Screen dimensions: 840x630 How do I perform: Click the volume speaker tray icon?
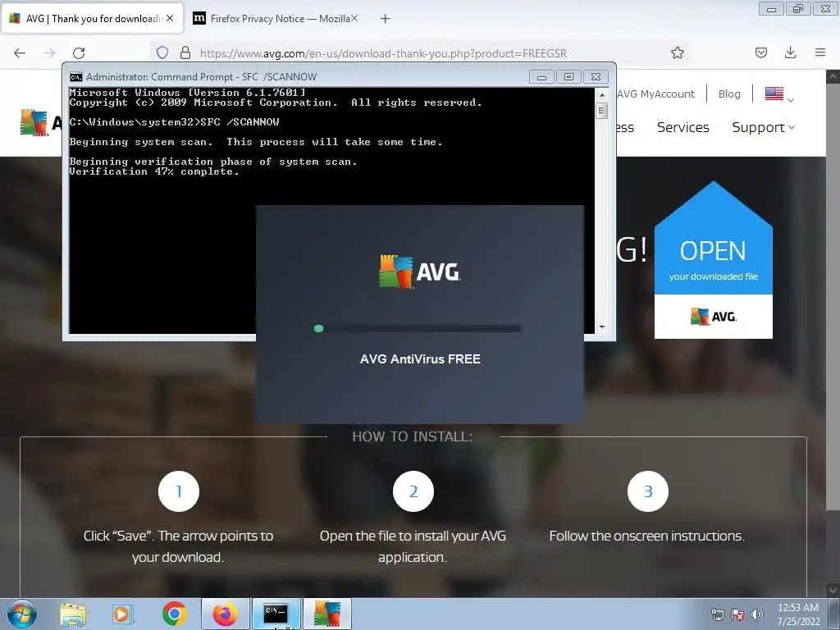tap(757, 614)
